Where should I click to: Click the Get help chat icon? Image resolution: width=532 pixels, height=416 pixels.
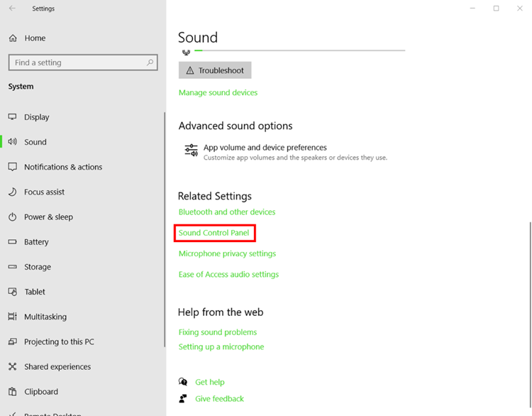[183, 382]
